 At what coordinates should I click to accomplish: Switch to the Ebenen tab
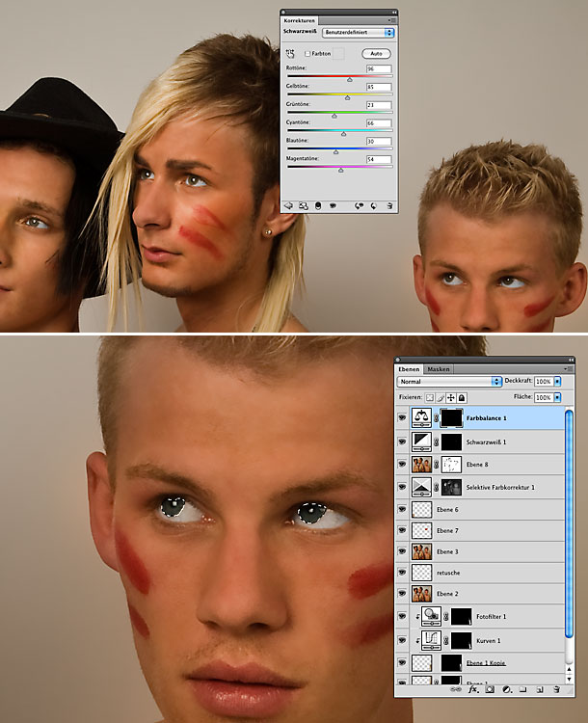(409, 369)
